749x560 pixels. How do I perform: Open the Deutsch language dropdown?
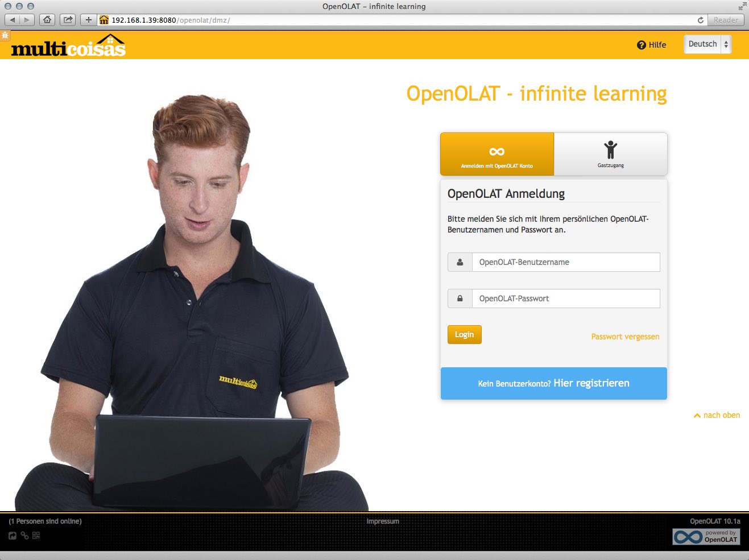tap(707, 44)
